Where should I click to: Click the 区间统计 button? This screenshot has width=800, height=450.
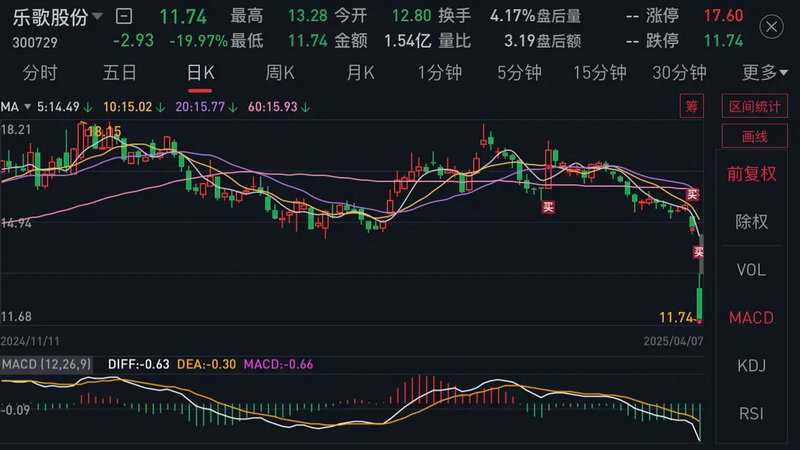(751, 105)
